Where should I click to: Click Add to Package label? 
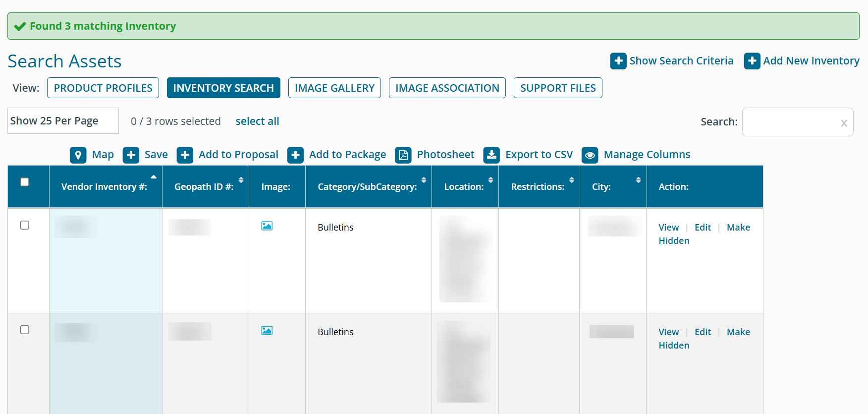347,155
